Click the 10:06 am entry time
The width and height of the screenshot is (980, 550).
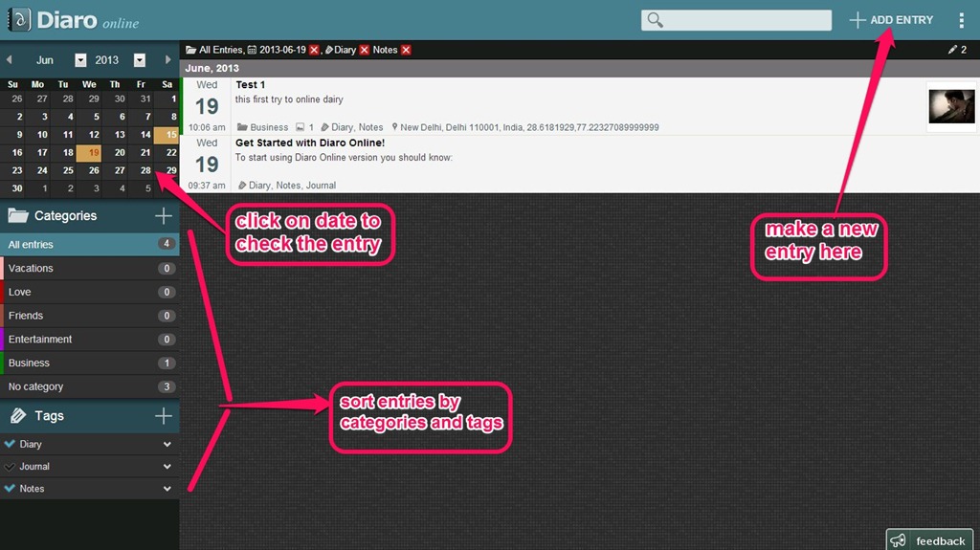[207, 127]
